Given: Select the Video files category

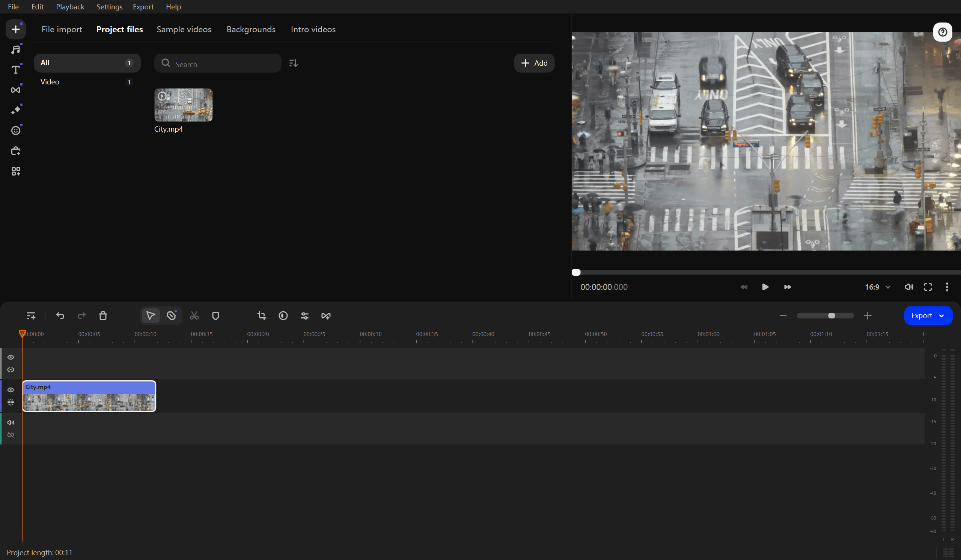Looking at the screenshot, I should pos(87,82).
